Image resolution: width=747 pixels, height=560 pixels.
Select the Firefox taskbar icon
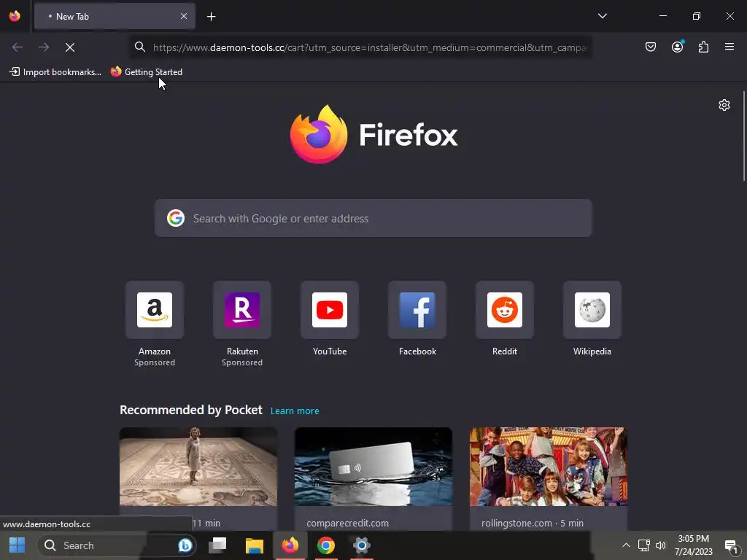click(x=290, y=545)
